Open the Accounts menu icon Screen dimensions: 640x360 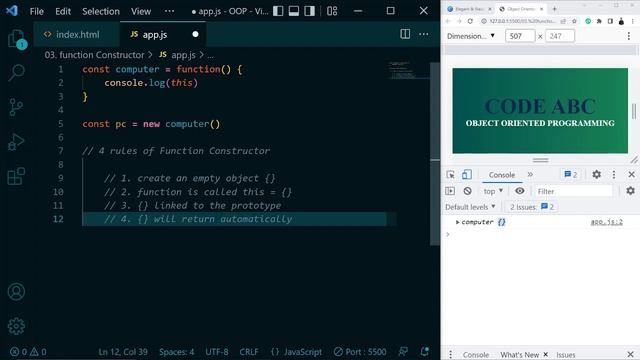(16, 292)
